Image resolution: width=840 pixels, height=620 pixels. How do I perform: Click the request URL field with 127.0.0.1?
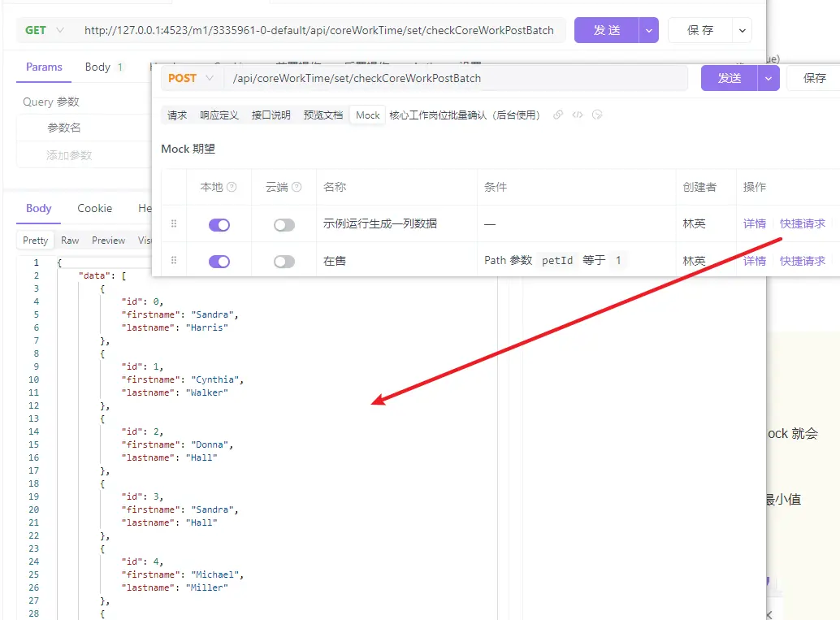319,30
